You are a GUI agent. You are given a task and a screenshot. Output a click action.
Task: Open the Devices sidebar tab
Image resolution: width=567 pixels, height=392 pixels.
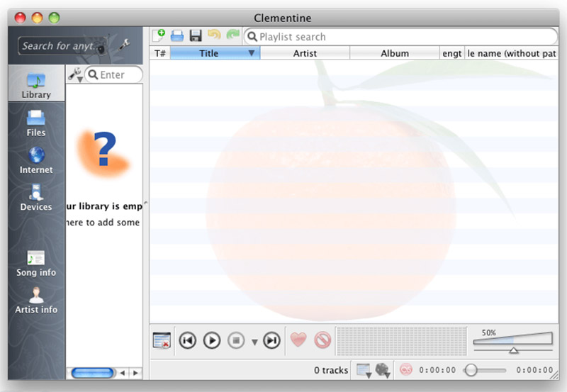[x=36, y=197]
